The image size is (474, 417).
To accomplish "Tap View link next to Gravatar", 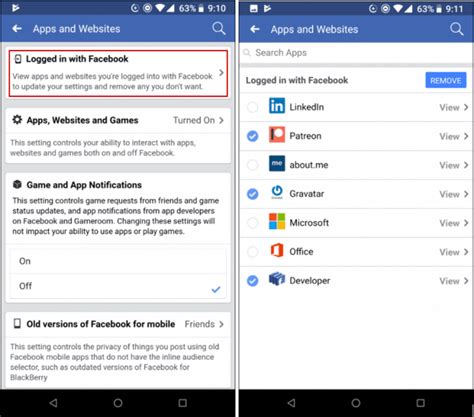I will click(x=449, y=194).
